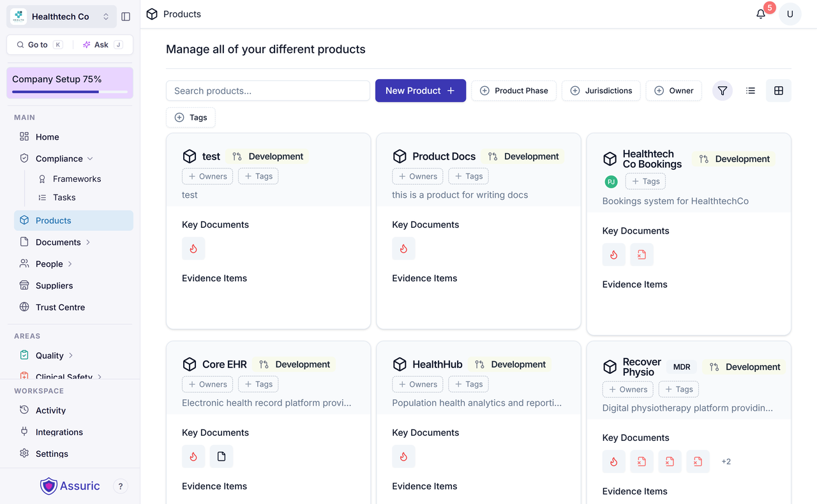
Task: Switch to list view icon
Action: pos(751,91)
